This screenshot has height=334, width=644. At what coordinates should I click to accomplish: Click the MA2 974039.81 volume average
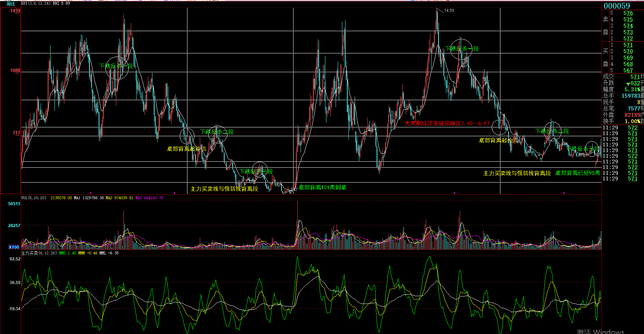120,198
